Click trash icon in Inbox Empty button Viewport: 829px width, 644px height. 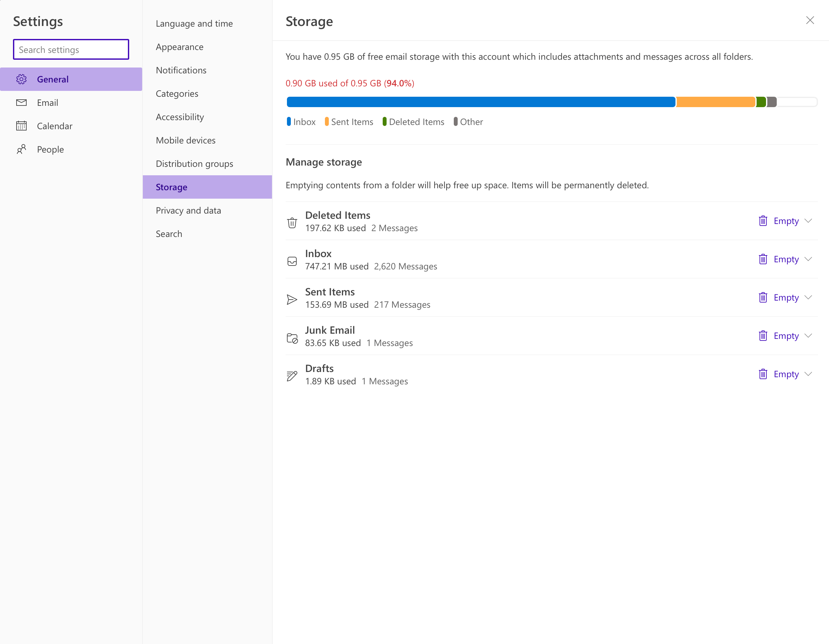coord(763,259)
